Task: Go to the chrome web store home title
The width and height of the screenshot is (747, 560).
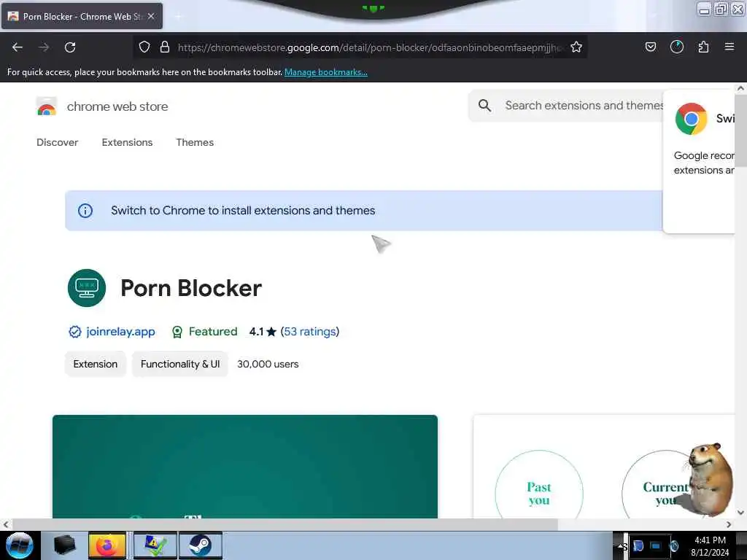Action: click(117, 106)
